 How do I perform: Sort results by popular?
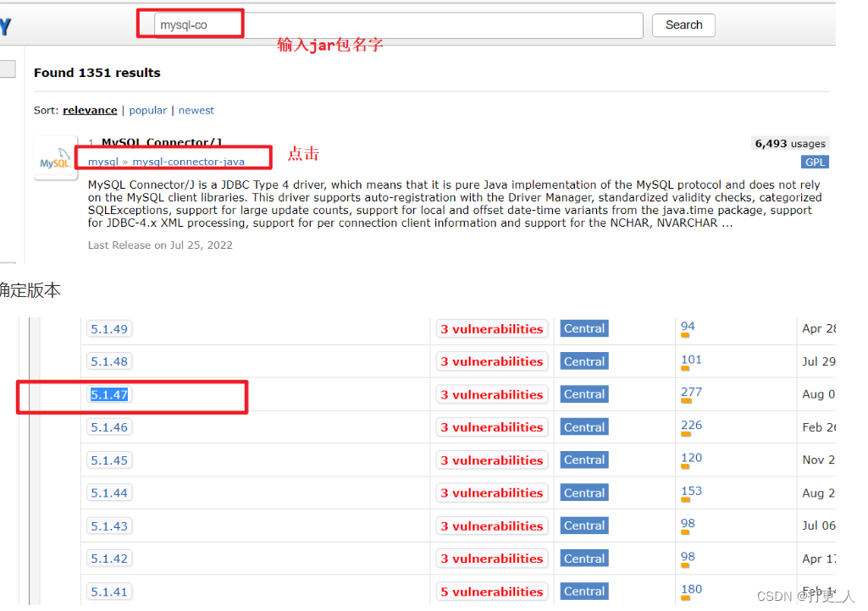point(148,110)
